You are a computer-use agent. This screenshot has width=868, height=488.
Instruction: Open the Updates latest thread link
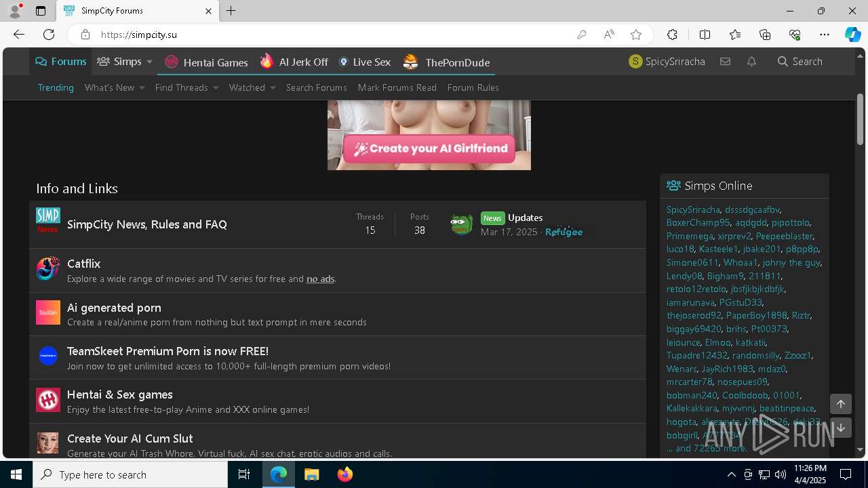[525, 218]
